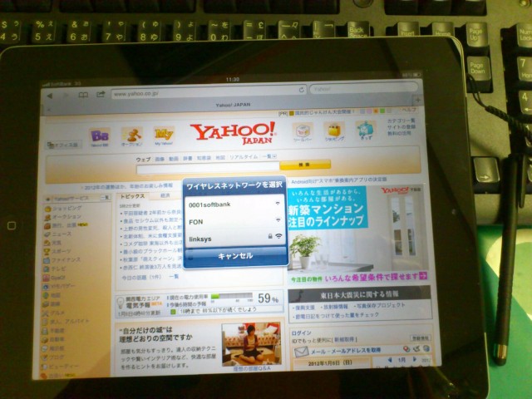
Task: Open the メールアドレスを取得 link
Action: pos(356,350)
